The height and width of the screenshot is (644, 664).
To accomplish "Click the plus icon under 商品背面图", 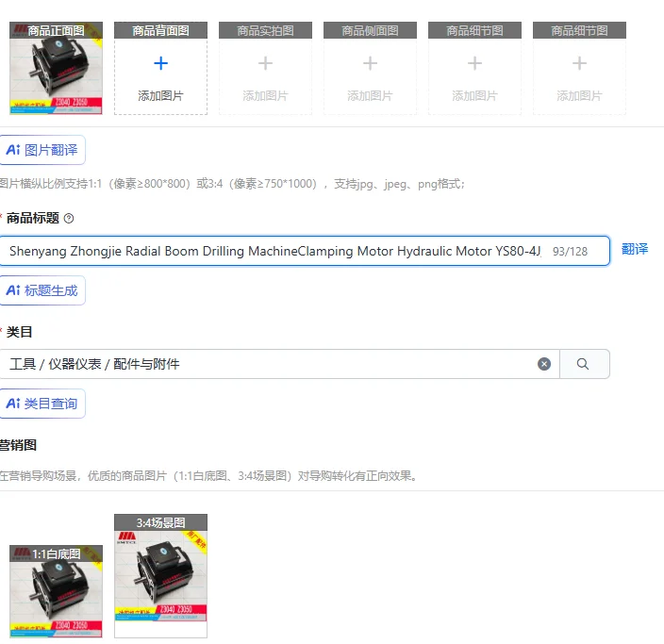I will pyautogui.click(x=160, y=63).
